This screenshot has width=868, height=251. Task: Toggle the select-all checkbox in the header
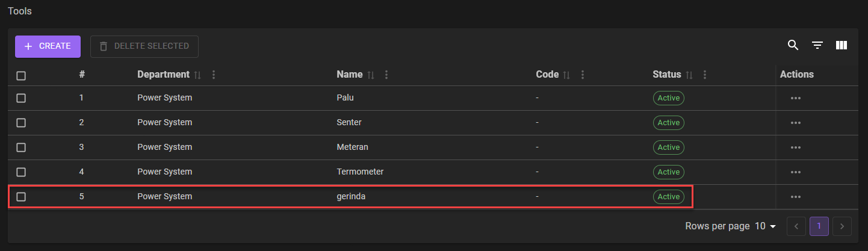[x=21, y=76]
